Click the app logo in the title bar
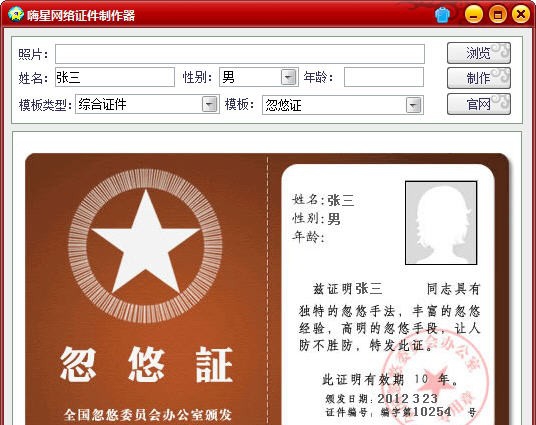This screenshot has height=425, width=536. (15, 15)
